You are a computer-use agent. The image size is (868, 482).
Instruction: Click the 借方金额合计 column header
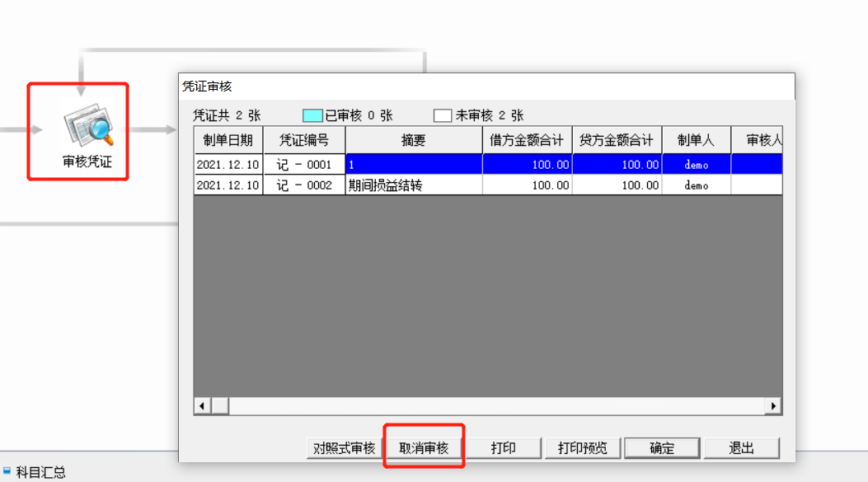(x=527, y=140)
